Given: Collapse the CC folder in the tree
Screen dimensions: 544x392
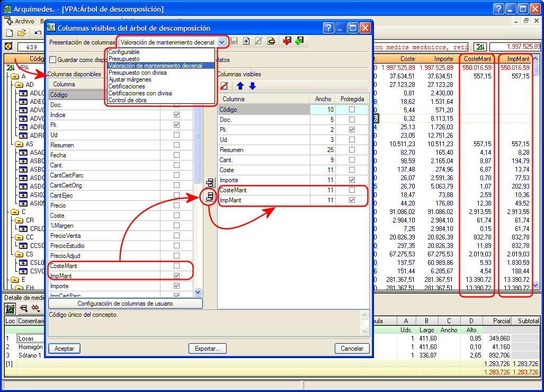Looking at the screenshot, I should (x=19, y=237).
